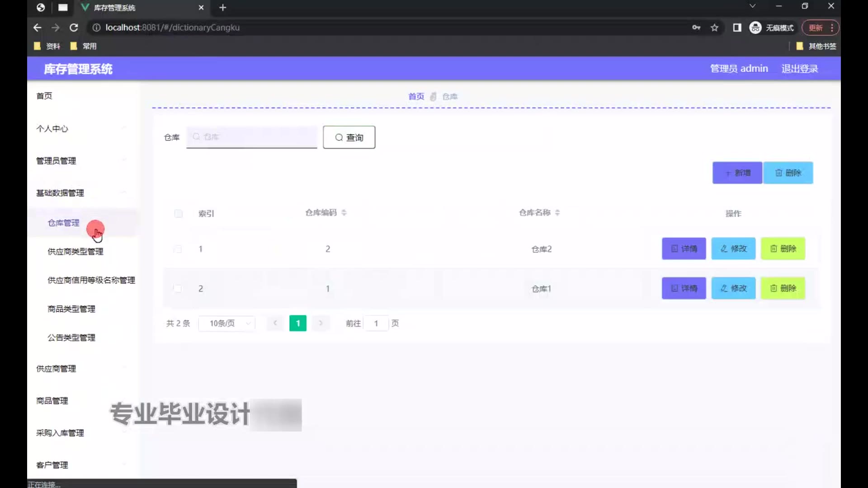Open the password key icon
The height and width of the screenshot is (488, 868).
[696, 28]
